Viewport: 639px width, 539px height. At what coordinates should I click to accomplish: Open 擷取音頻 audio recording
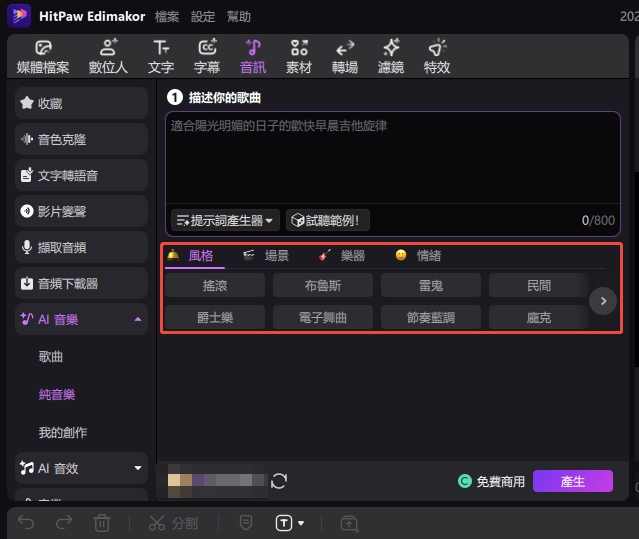pyautogui.click(x=82, y=247)
